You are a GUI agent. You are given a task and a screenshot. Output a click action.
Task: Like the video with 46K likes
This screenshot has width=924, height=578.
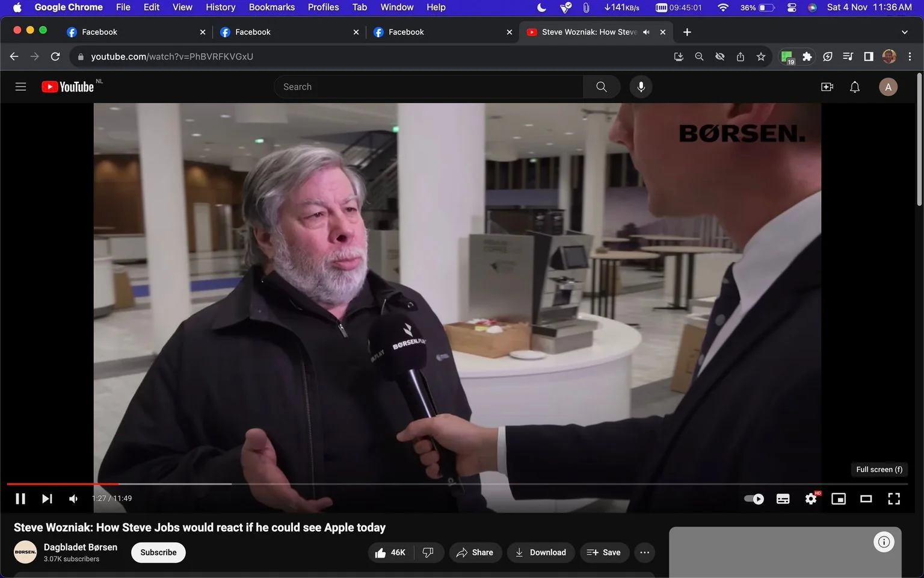[x=390, y=553]
